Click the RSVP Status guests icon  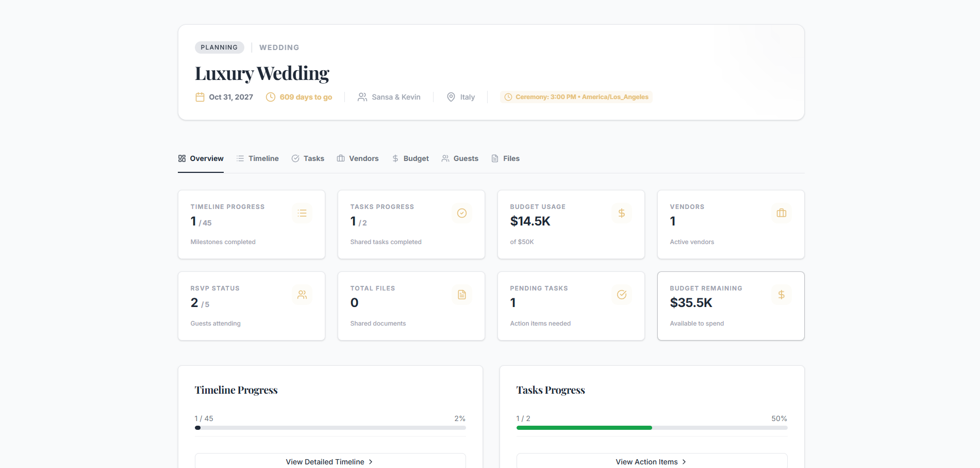click(302, 295)
